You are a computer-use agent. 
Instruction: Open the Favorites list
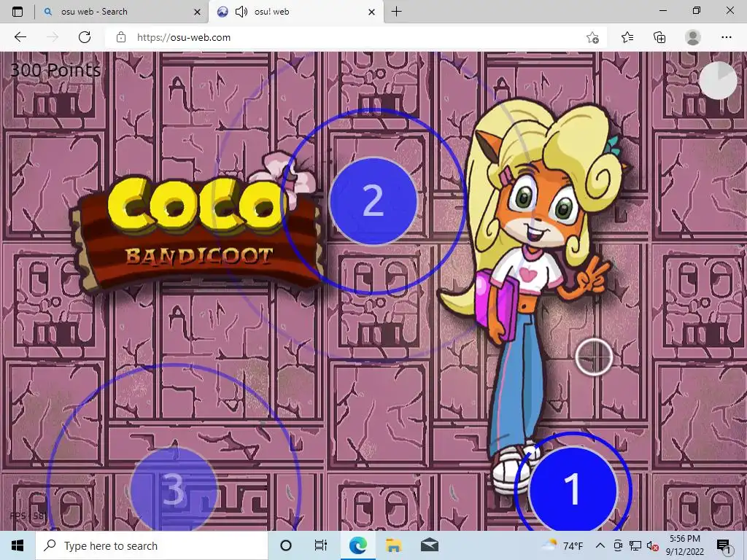[x=627, y=37]
